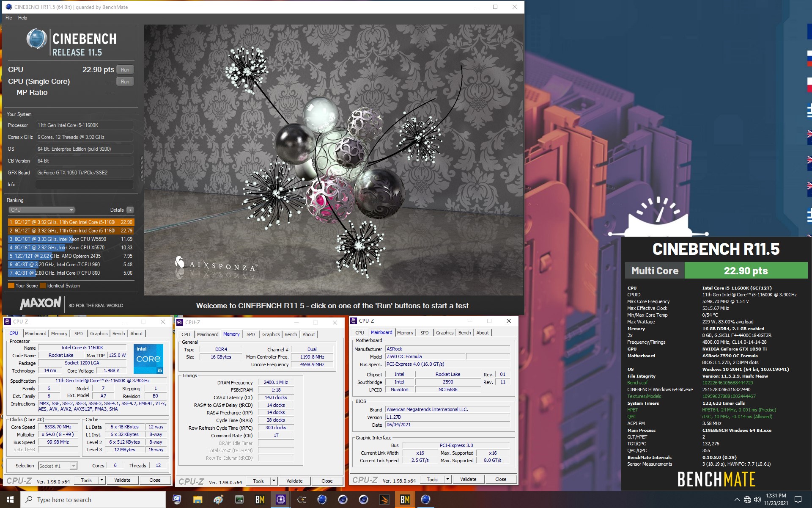Select ranking row 1 scoring 22.90

pos(71,222)
